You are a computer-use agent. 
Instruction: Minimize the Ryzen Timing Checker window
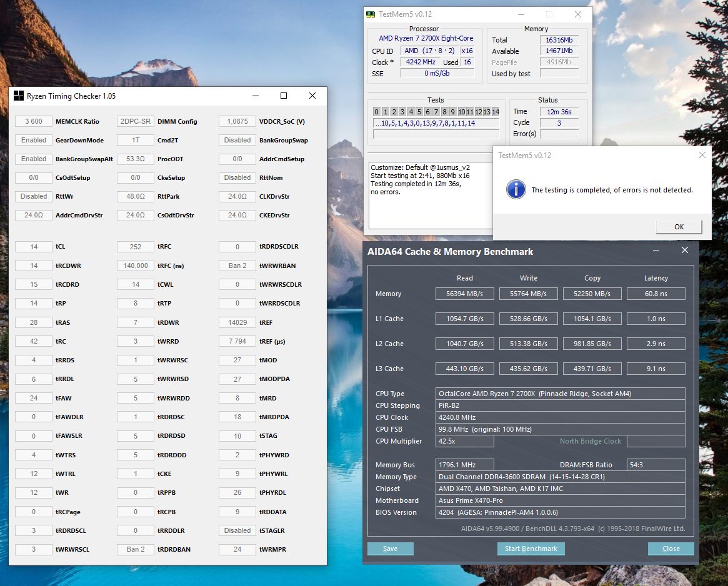[x=256, y=96]
